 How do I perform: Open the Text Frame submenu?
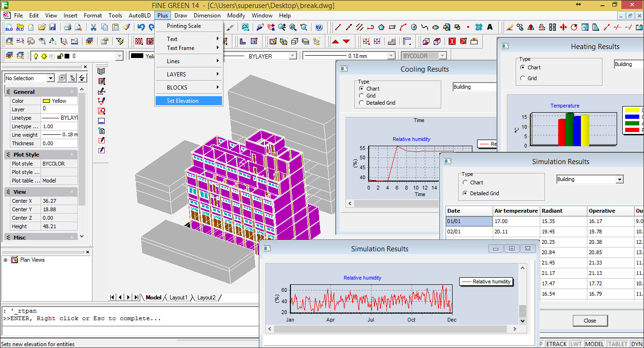(x=189, y=48)
